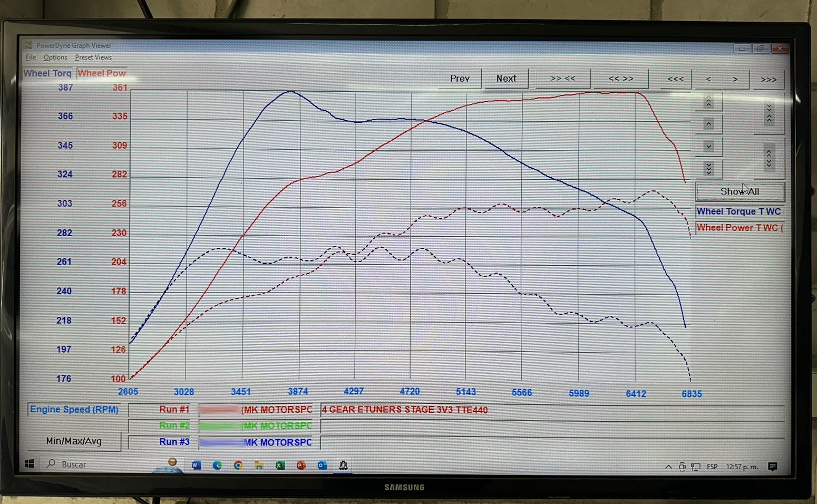Jump right with the '>>>' button
Image resolution: width=817 pixels, height=504 pixels.
coord(768,80)
